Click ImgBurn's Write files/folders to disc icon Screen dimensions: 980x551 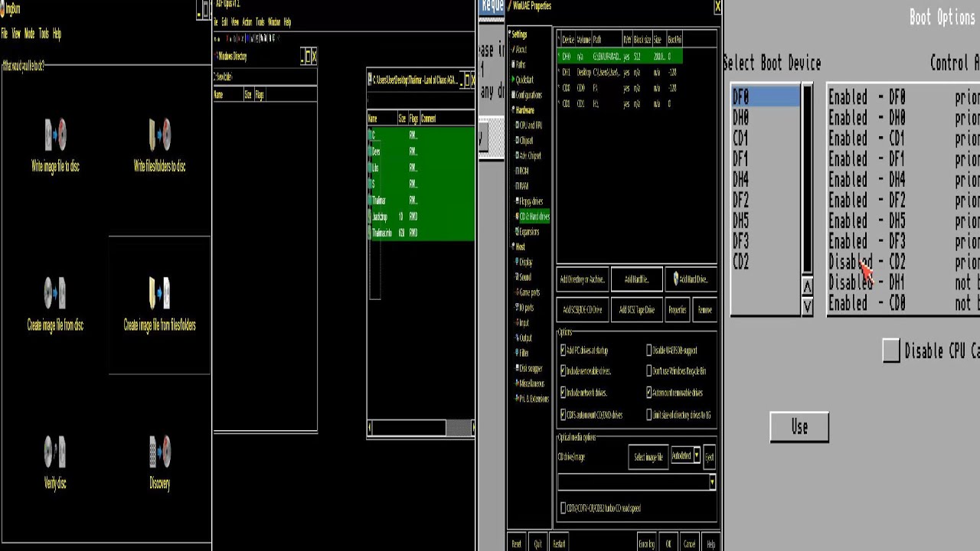click(159, 135)
